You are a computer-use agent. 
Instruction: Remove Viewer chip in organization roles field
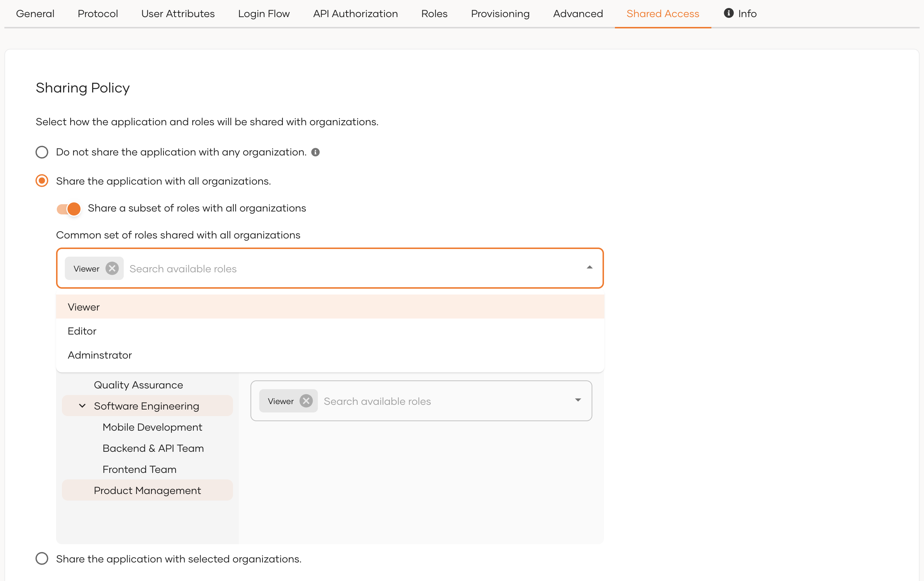coord(306,401)
